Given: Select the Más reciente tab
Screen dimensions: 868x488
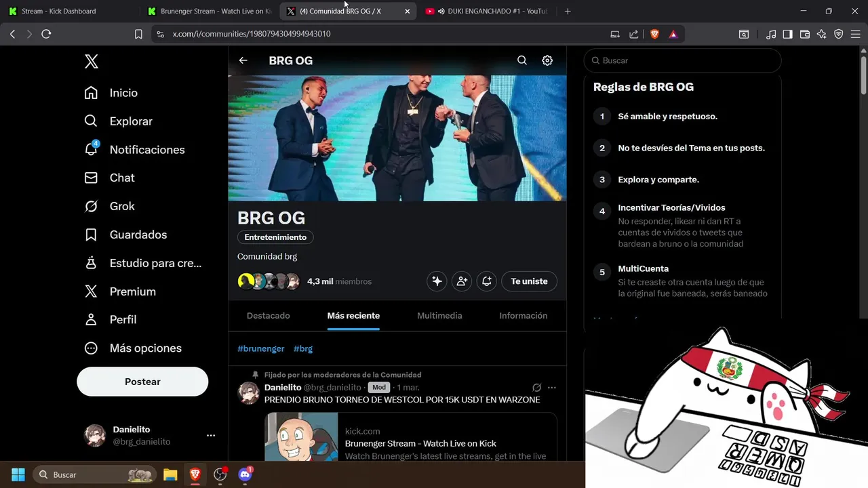Looking at the screenshot, I should pos(353,316).
